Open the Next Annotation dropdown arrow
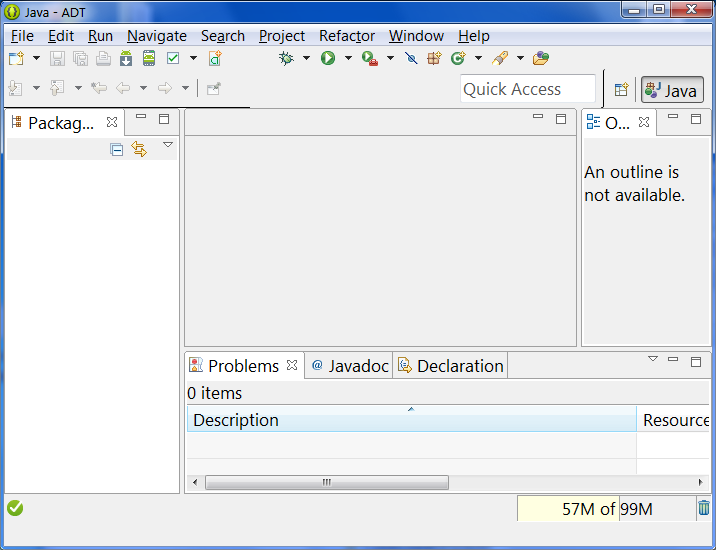 (36, 88)
